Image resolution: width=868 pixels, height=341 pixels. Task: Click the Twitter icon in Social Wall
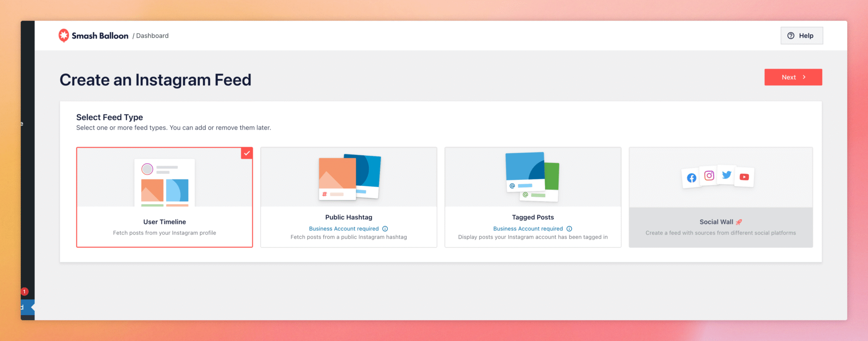point(727,175)
